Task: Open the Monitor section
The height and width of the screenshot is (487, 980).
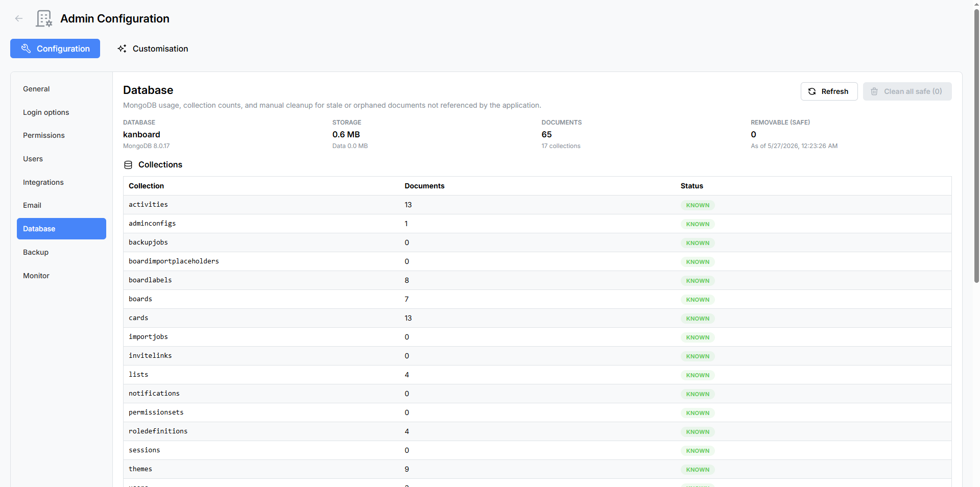Action: point(61,276)
